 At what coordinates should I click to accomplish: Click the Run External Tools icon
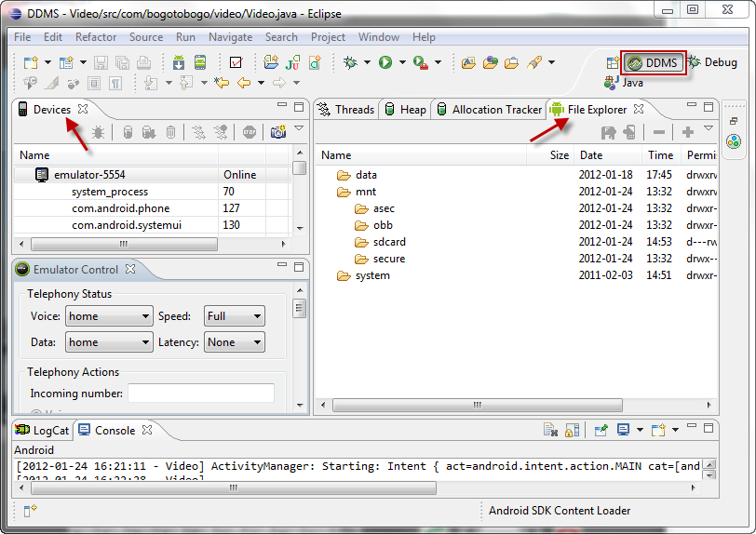[x=421, y=62]
